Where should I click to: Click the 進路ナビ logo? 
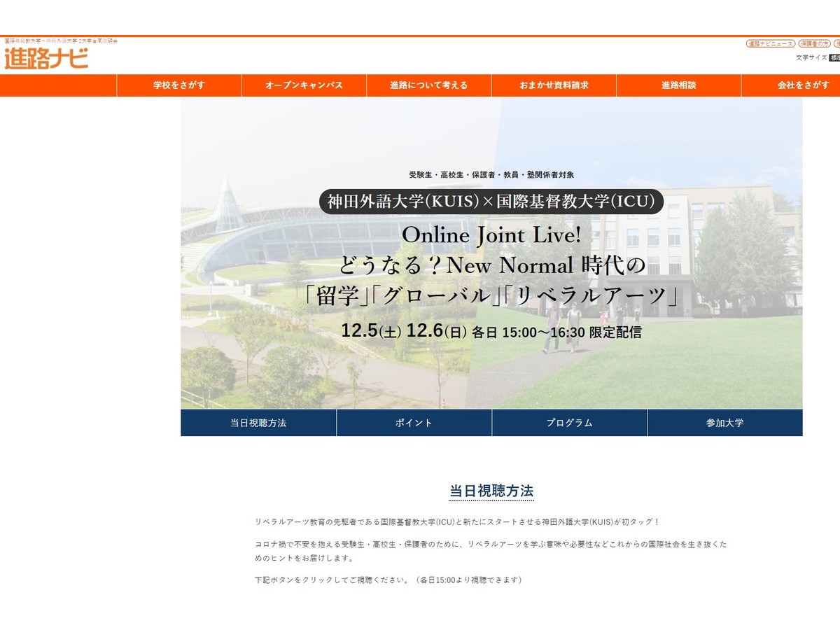click(x=46, y=59)
